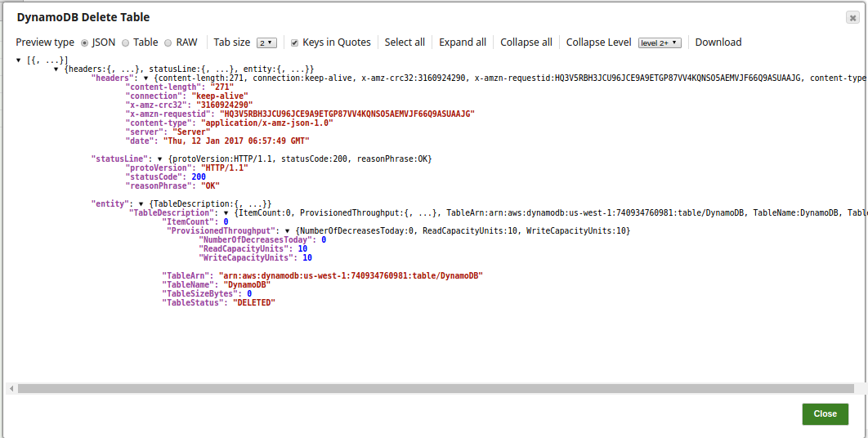Click the green Close button

click(x=825, y=413)
